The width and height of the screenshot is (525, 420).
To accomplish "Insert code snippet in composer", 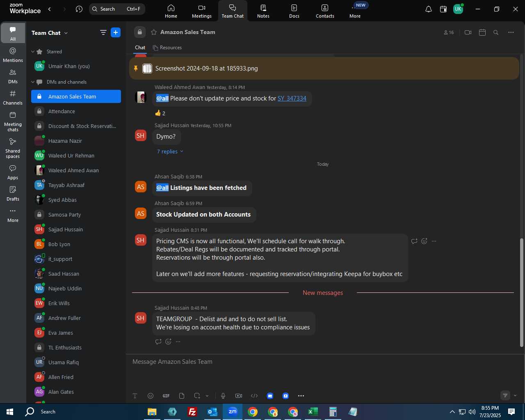I will pyautogui.click(x=254, y=396).
